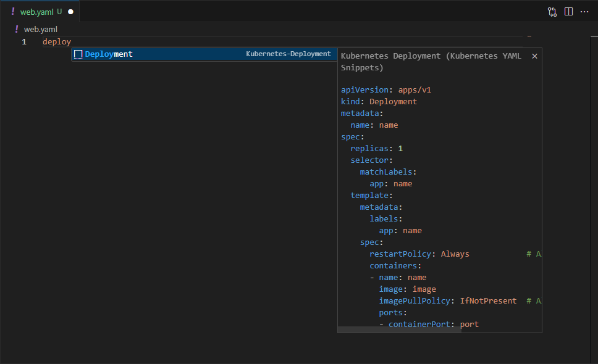
Task: Click "restartPolicy: Always" in the preview
Action: [419, 254]
